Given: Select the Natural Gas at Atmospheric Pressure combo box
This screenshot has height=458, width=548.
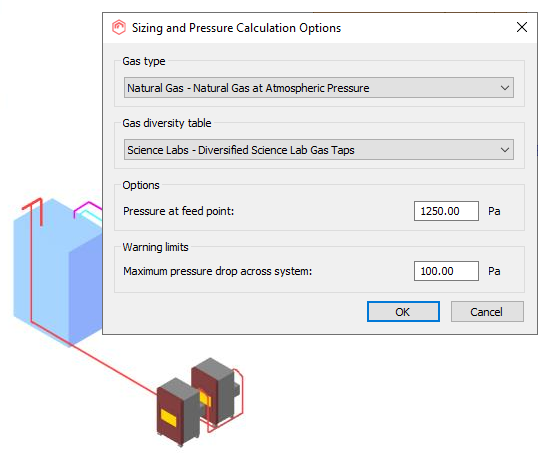Looking at the screenshot, I should pos(319,88).
